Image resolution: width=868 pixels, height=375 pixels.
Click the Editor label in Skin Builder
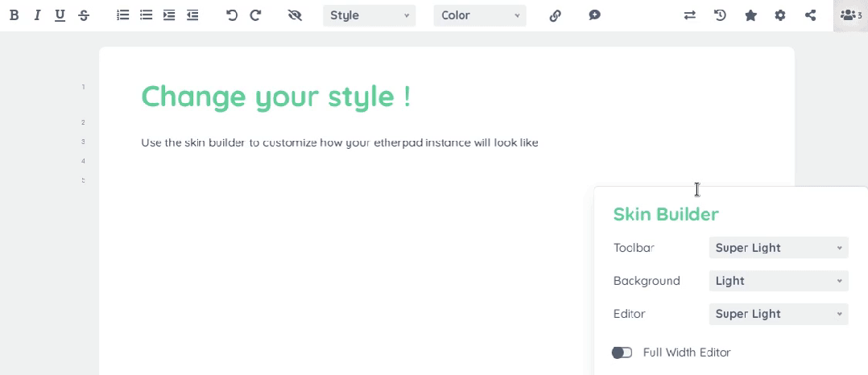click(630, 314)
